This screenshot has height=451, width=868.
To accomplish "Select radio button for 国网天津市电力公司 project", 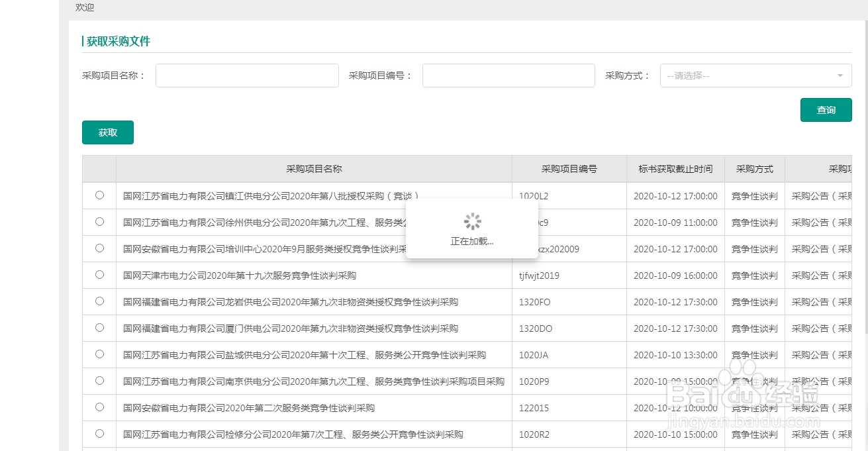I will point(99,275).
